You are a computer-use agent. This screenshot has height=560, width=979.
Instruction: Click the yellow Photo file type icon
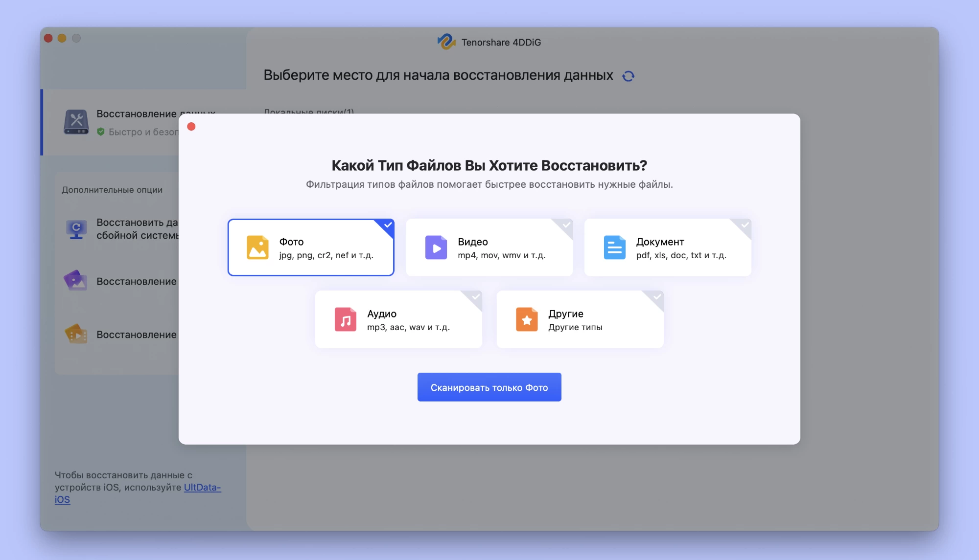tap(257, 247)
